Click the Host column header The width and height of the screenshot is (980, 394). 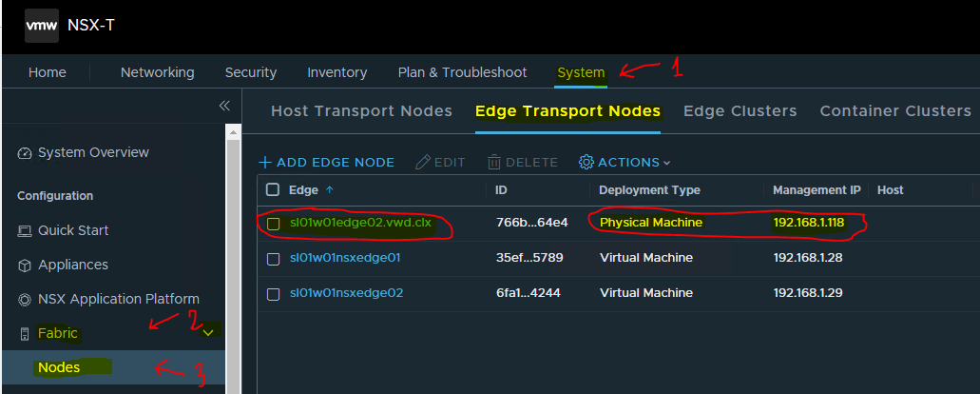click(x=890, y=190)
